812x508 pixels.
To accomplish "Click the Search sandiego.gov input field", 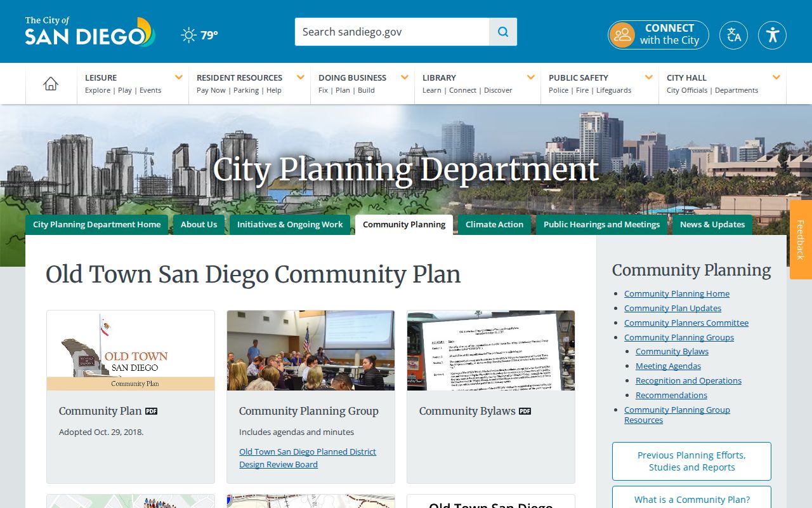I will tap(392, 32).
